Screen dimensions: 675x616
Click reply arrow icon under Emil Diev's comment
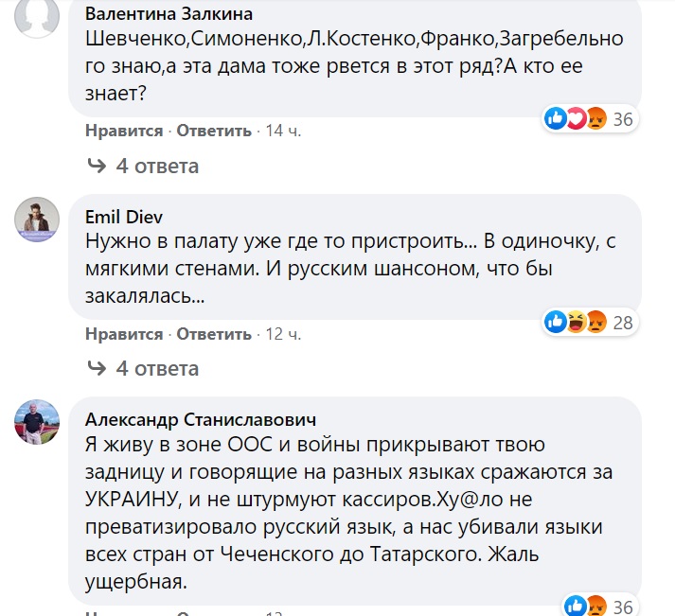coord(97,368)
